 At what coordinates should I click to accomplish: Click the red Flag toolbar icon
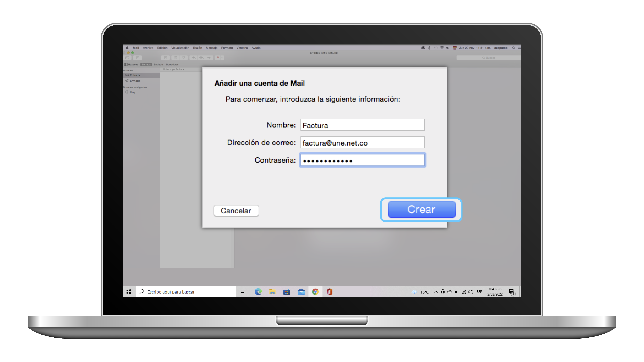pos(218,58)
